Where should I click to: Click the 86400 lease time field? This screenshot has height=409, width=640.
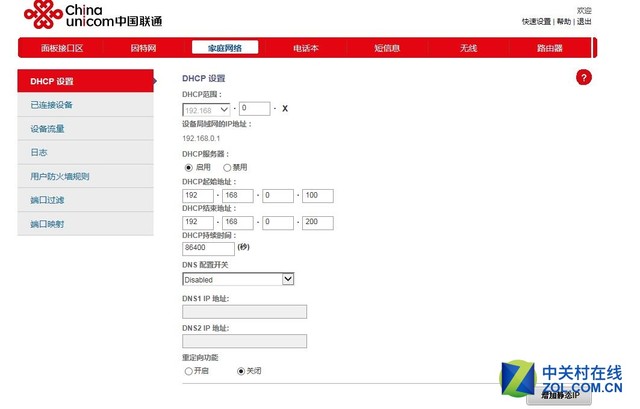[209, 249]
